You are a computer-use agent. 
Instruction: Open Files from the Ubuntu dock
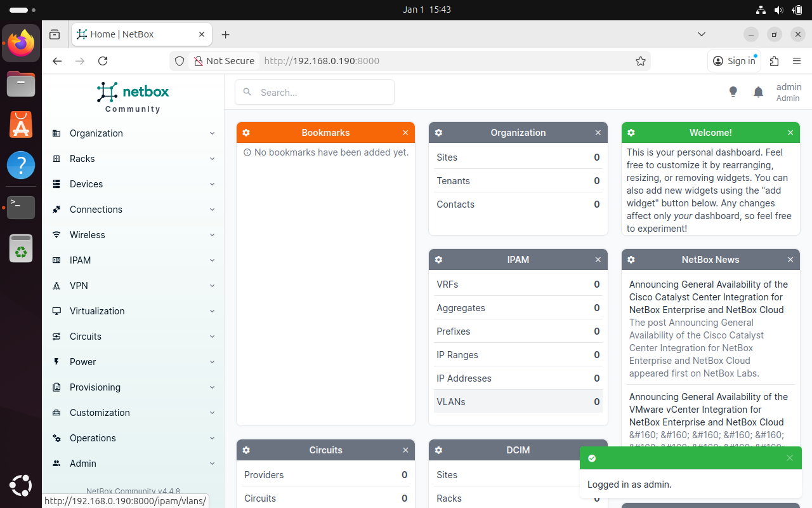[21, 84]
